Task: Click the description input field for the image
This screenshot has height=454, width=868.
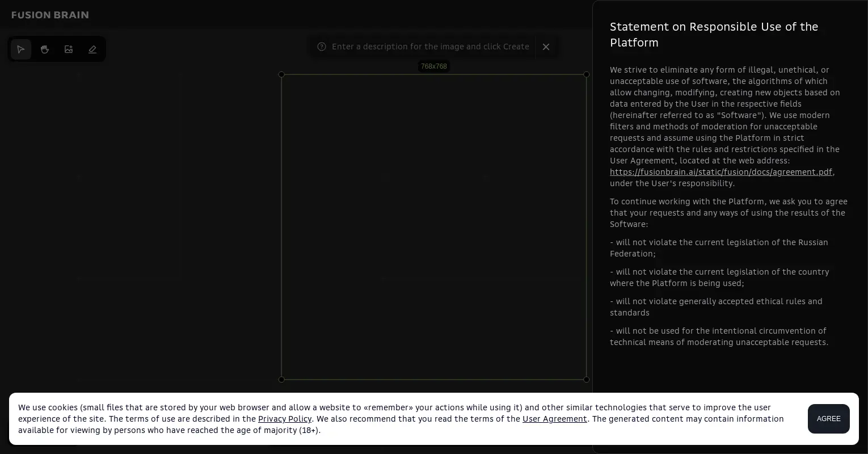Action: (x=430, y=47)
